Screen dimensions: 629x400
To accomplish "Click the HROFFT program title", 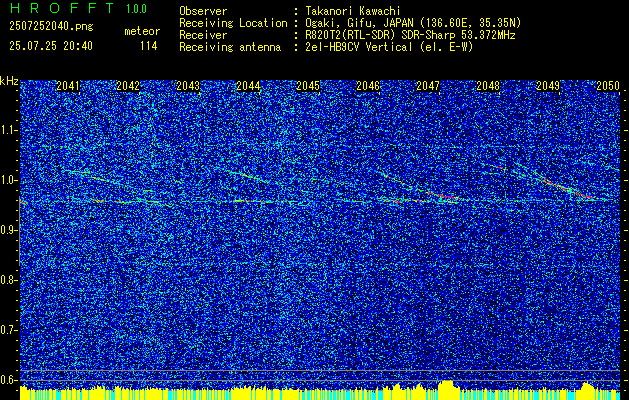I will coord(62,8).
